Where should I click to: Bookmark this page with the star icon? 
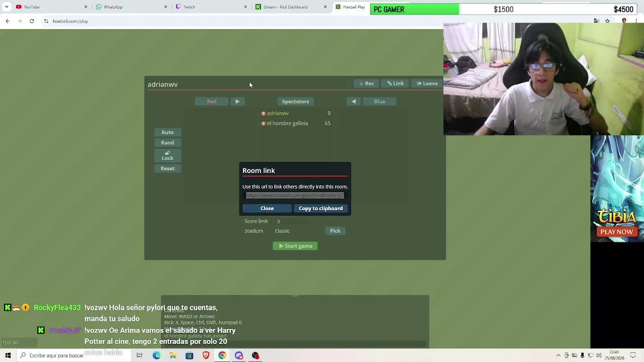[x=607, y=21]
